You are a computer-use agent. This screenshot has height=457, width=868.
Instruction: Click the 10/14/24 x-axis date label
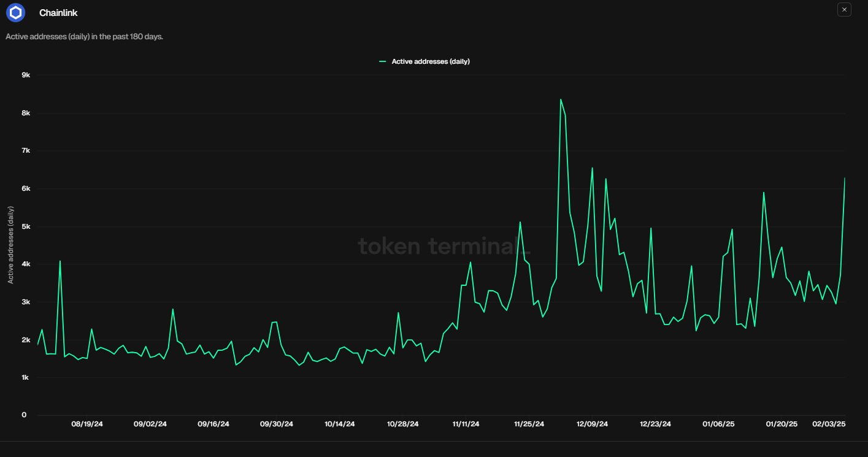pos(340,424)
